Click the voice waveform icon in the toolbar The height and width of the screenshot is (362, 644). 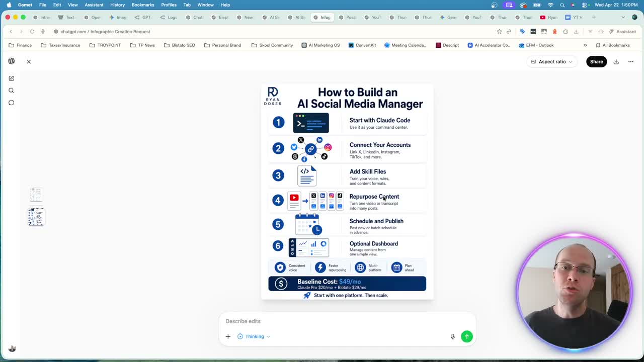click(601, 32)
